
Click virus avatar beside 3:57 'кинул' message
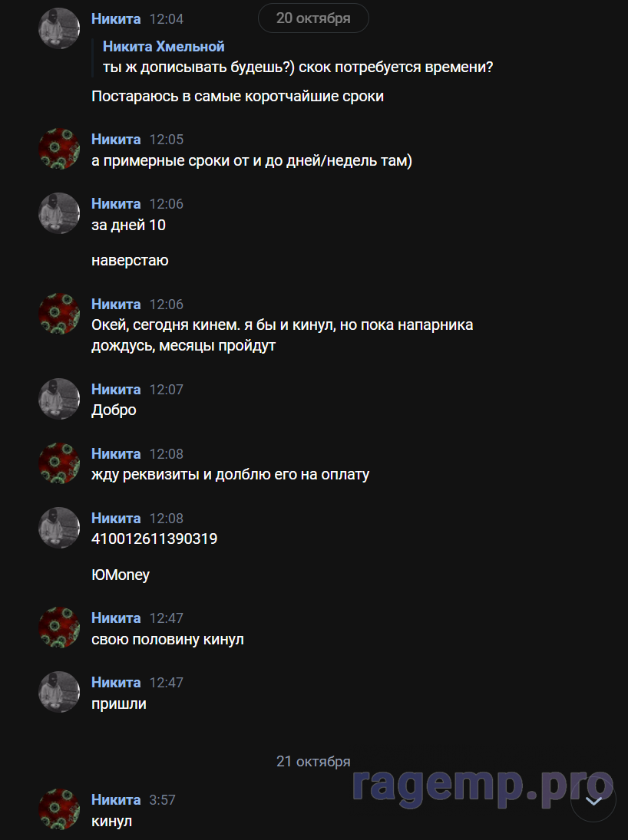click(59, 809)
